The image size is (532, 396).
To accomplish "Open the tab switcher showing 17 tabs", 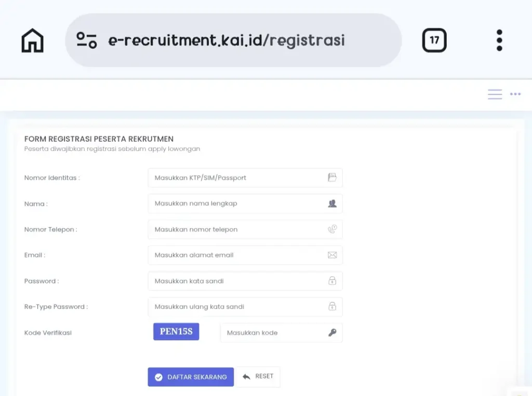I will [x=434, y=40].
